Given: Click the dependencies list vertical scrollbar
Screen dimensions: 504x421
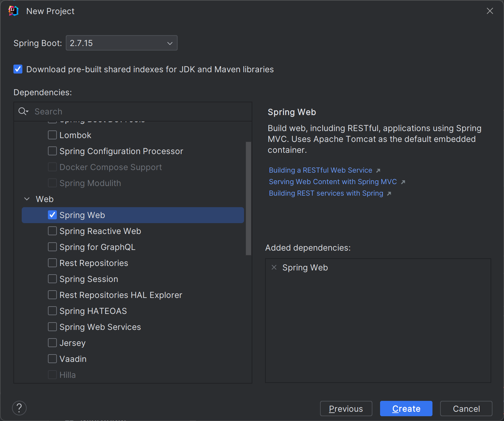Looking at the screenshot, I should 248,198.
